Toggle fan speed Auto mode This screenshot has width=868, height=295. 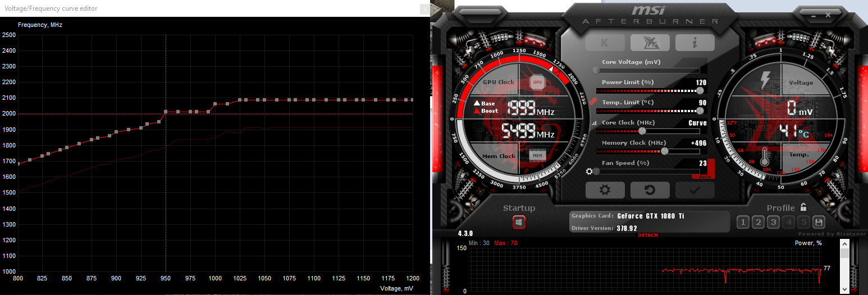[705, 177]
